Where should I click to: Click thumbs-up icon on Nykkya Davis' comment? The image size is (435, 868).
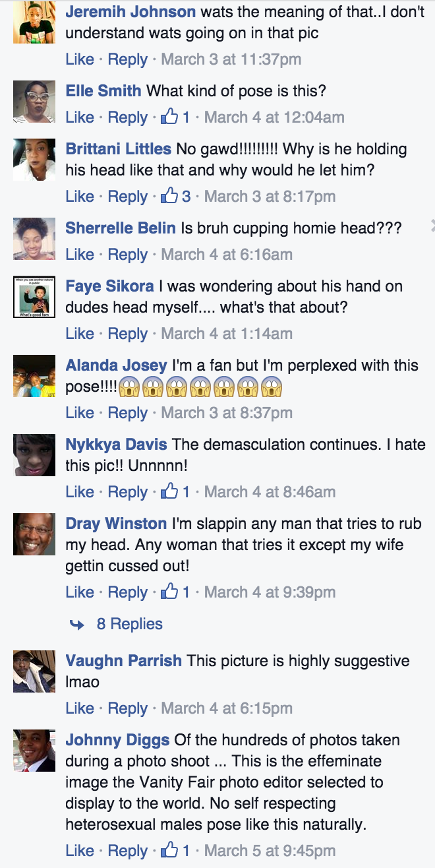[x=170, y=491]
